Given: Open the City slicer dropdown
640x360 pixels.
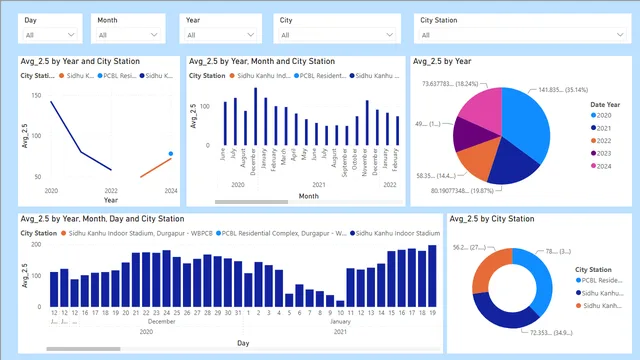Looking at the screenshot, I should click(x=337, y=35).
